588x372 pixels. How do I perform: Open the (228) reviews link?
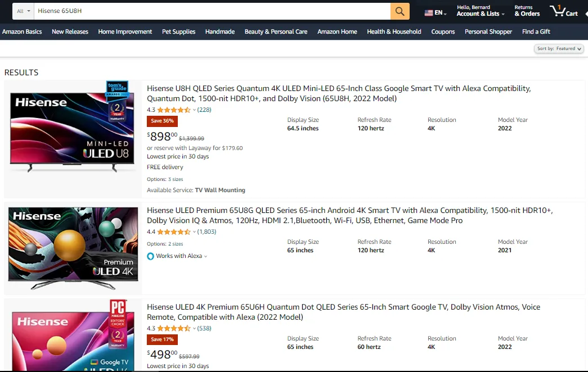204,110
